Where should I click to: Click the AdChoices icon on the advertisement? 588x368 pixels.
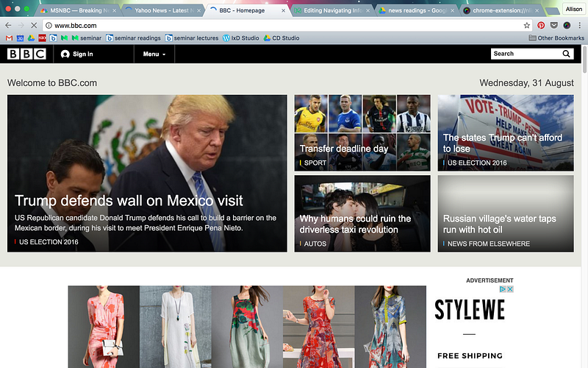[x=503, y=289]
